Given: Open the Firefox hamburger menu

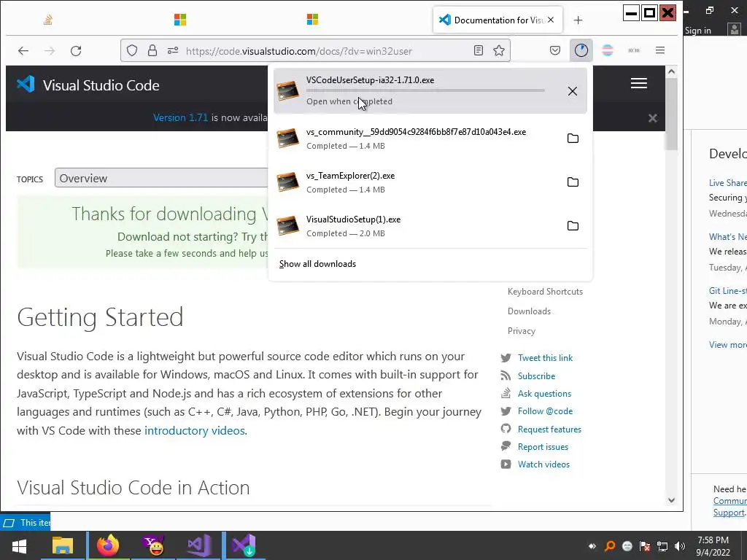Looking at the screenshot, I should pyautogui.click(x=659, y=50).
